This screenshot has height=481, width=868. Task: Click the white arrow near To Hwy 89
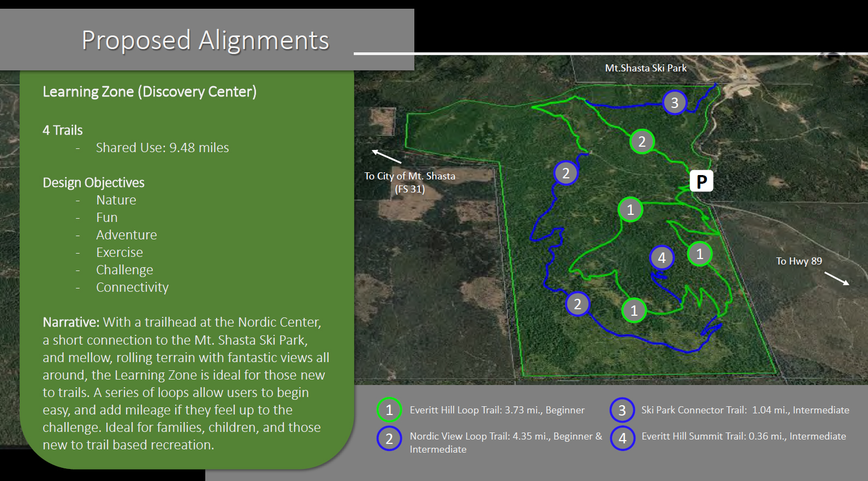pos(836,278)
